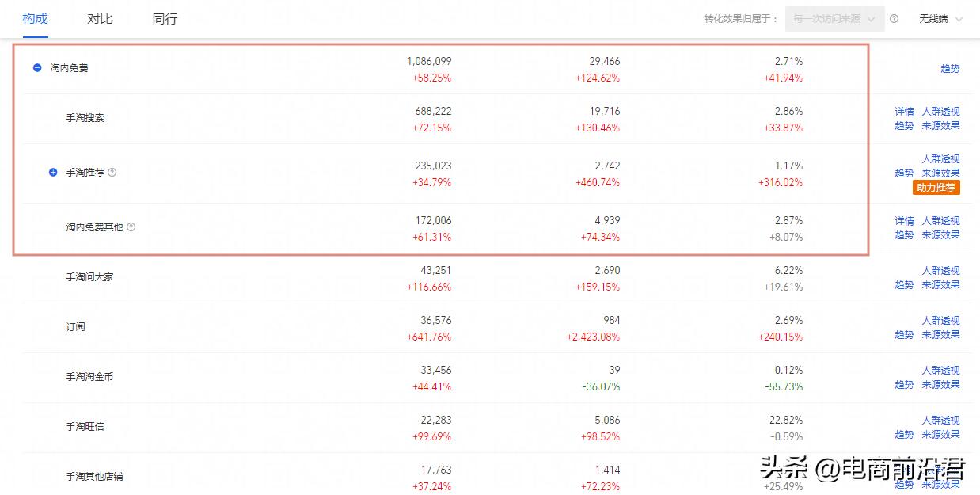The image size is (980, 495).
Task: Collapse the 淘内免费 group
Action: (37, 68)
